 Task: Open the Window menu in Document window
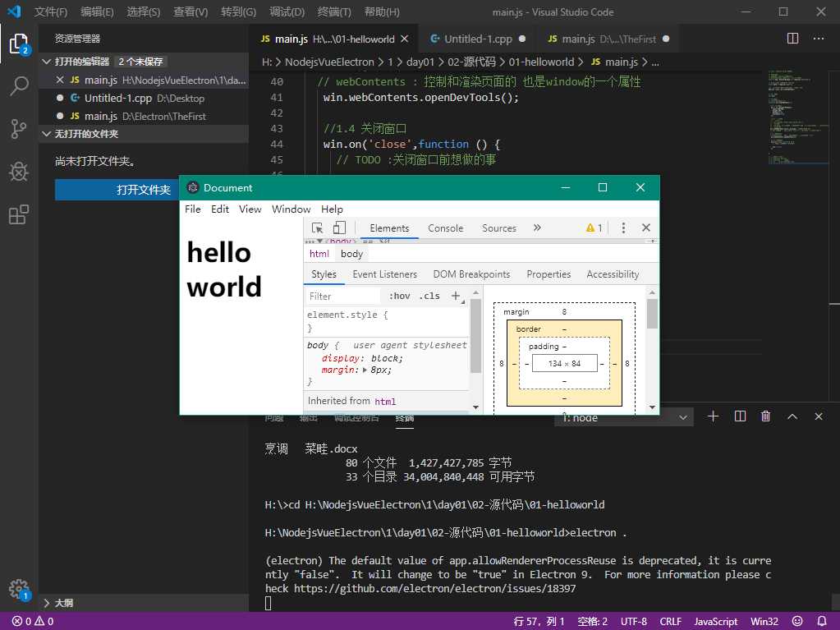coord(291,209)
